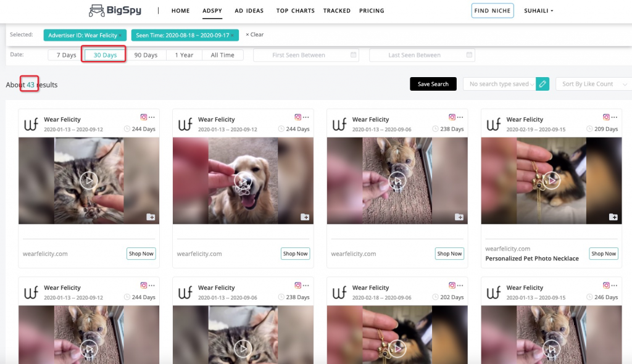Open three-dot menu on 246 Days ad
632x364 pixels.
(x=614, y=285)
